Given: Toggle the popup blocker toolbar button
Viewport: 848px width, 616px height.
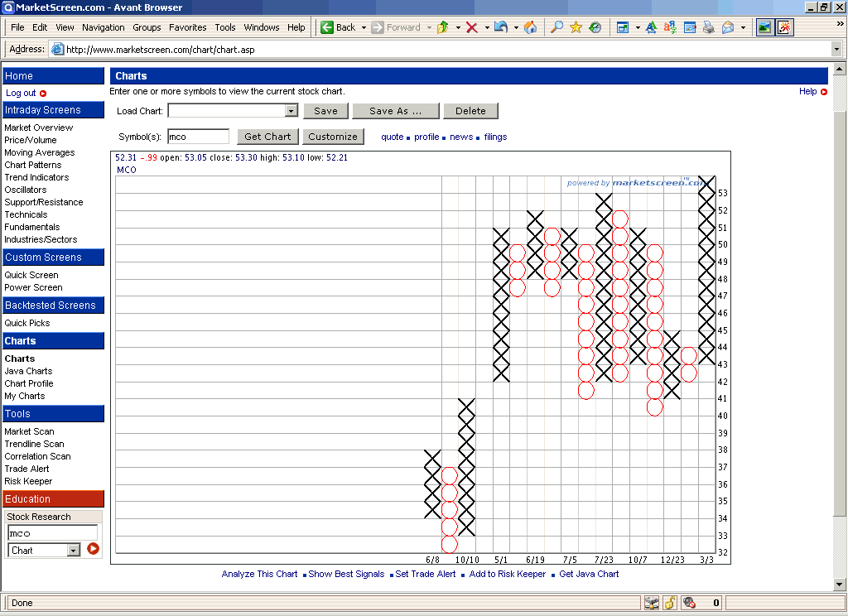Looking at the screenshot, I should [x=783, y=27].
